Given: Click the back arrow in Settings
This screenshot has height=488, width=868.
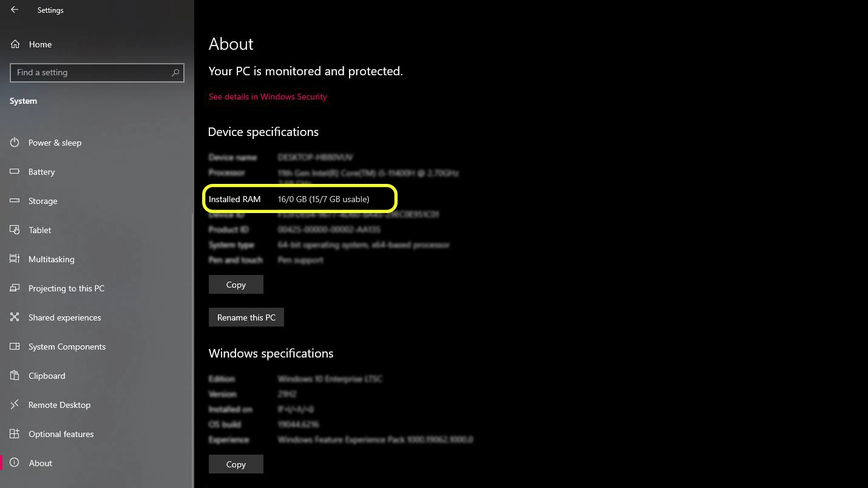Looking at the screenshot, I should point(15,10).
